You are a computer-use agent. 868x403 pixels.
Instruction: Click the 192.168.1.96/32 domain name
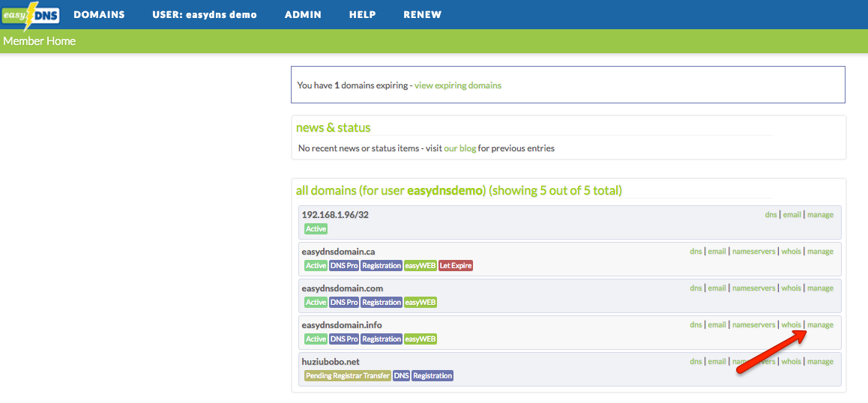(x=335, y=215)
